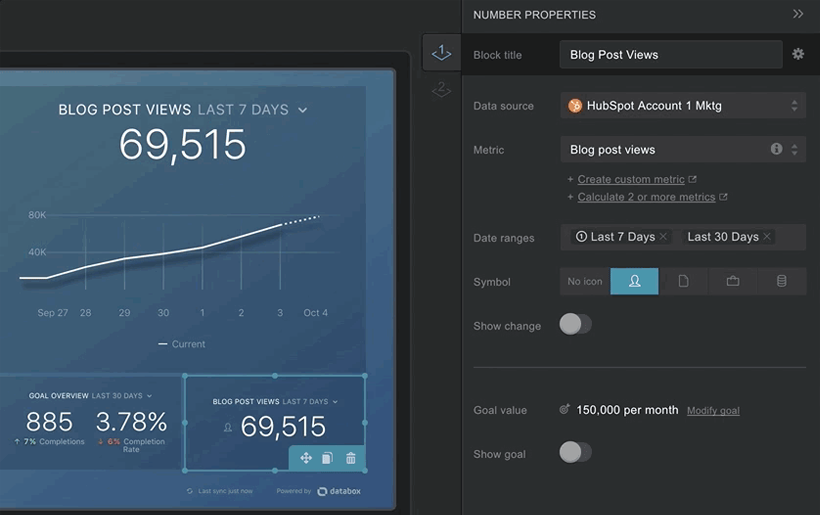Delete block with trash icon
Viewport: 820px width, 515px height.
tap(350, 459)
